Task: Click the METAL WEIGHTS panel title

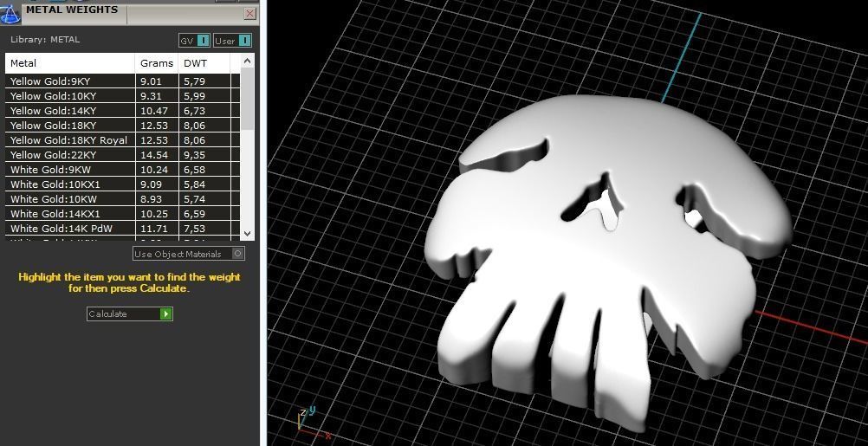Action: (72, 10)
